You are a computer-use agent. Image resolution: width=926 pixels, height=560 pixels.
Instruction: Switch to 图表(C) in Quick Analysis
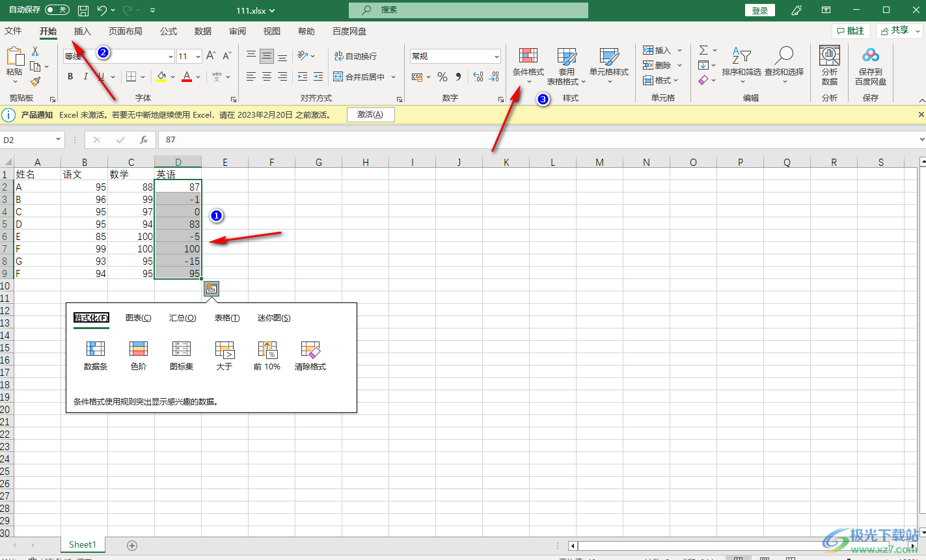click(138, 318)
